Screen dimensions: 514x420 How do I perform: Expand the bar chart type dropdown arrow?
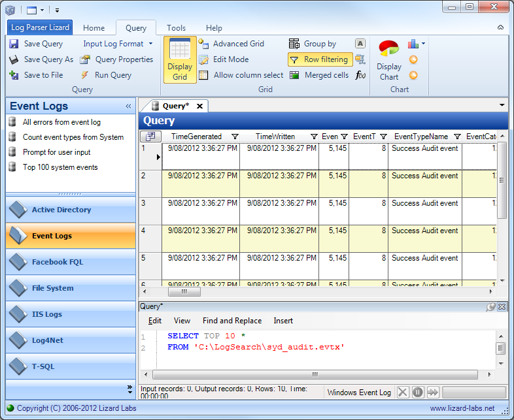pyautogui.click(x=423, y=44)
